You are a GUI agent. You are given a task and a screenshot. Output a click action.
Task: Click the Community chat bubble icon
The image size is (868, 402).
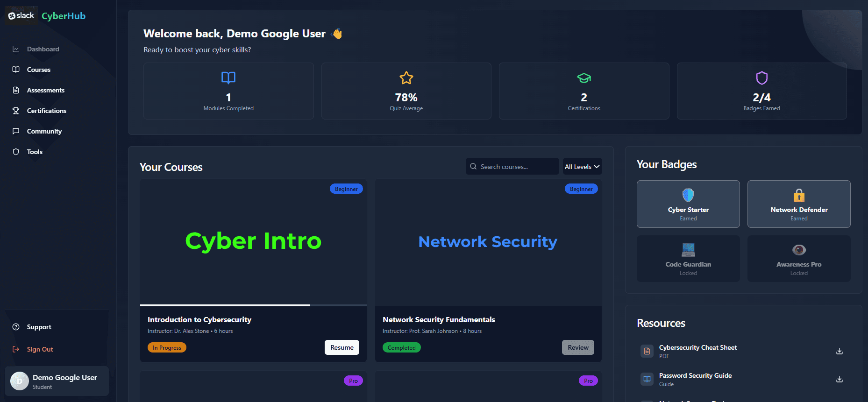[16, 131]
